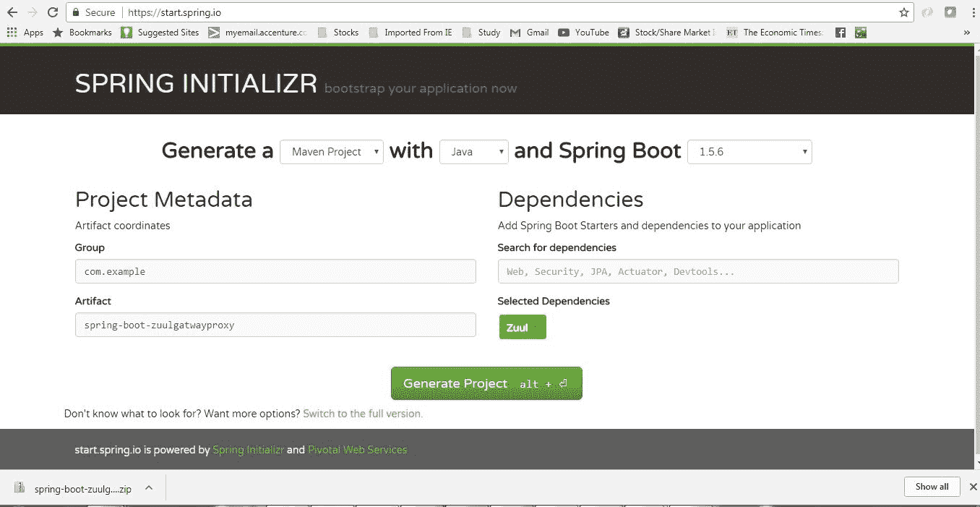Open Imported From IE bookmark folder
Viewport: 980px width, 507px height.
point(411,33)
